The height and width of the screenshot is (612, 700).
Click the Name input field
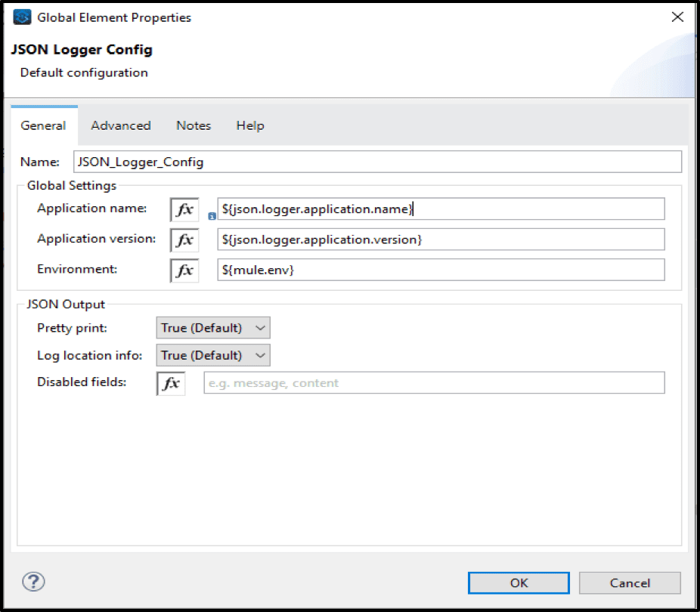[376, 162]
